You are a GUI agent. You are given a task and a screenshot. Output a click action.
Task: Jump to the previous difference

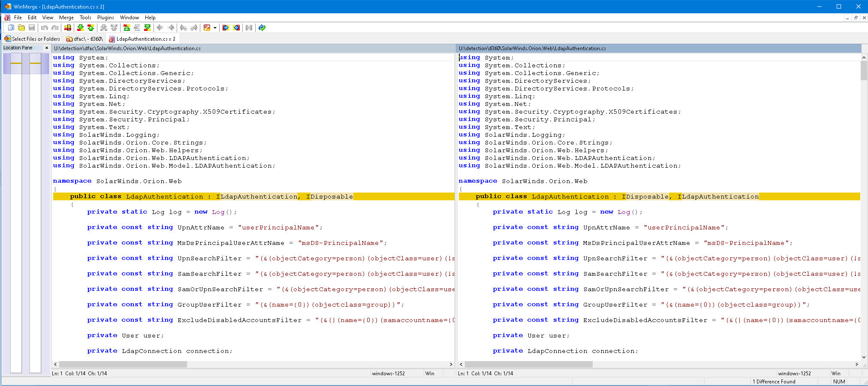click(91, 28)
